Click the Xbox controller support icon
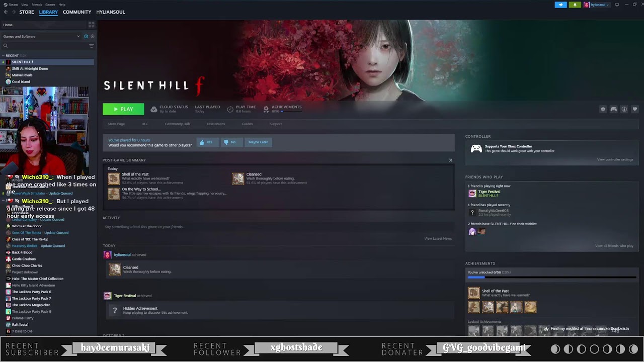 tap(476, 148)
